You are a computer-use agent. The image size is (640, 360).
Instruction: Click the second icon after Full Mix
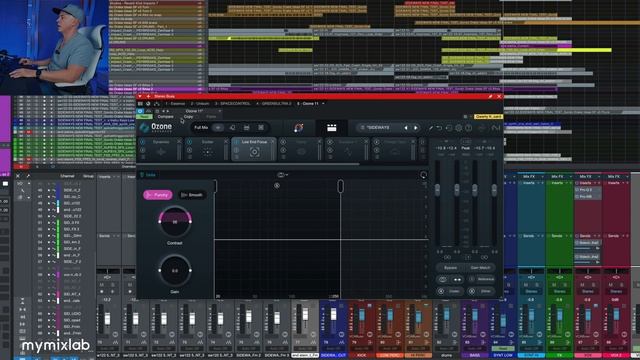pyautogui.click(x=232, y=128)
